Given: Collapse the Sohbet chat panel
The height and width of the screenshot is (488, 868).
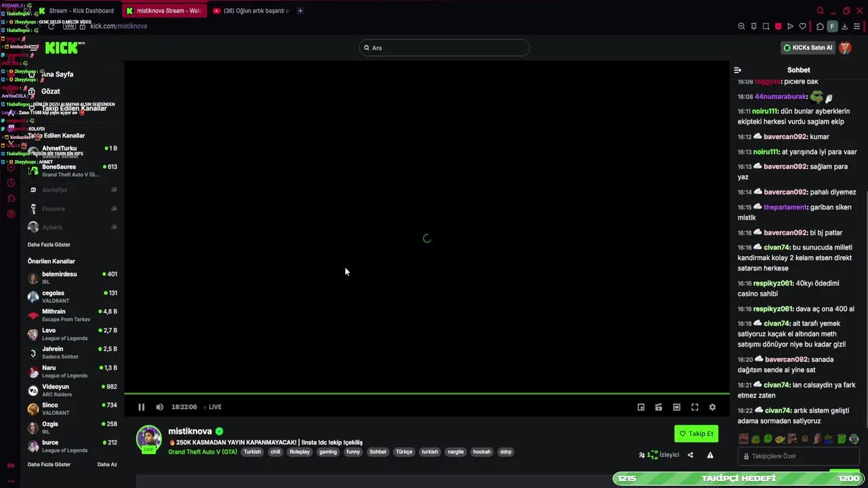Looking at the screenshot, I should [x=738, y=70].
